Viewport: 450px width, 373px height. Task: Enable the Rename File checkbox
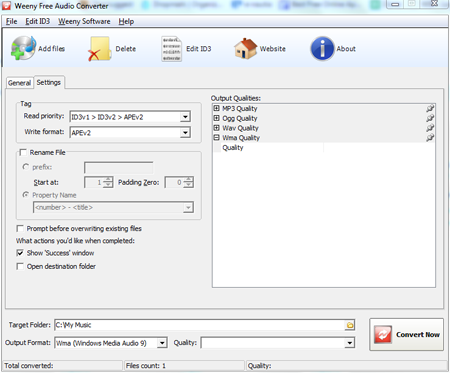point(23,153)
